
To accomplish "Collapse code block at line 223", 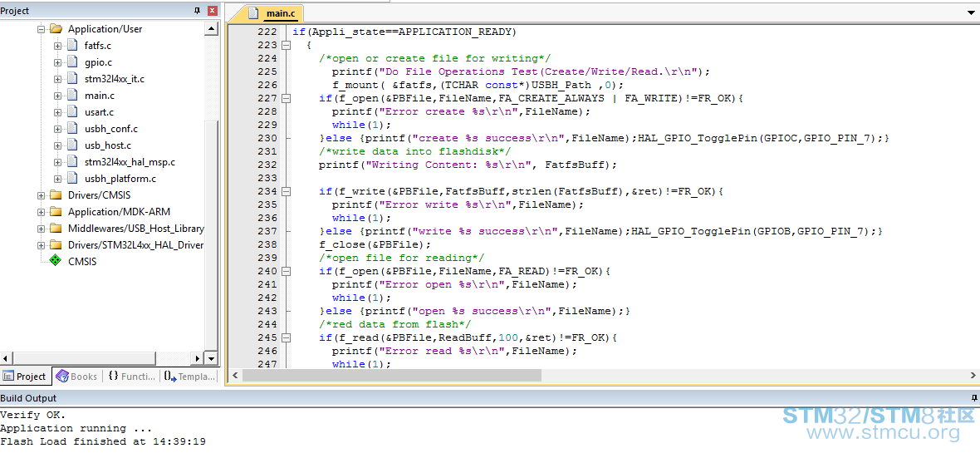I will [287, 45].
